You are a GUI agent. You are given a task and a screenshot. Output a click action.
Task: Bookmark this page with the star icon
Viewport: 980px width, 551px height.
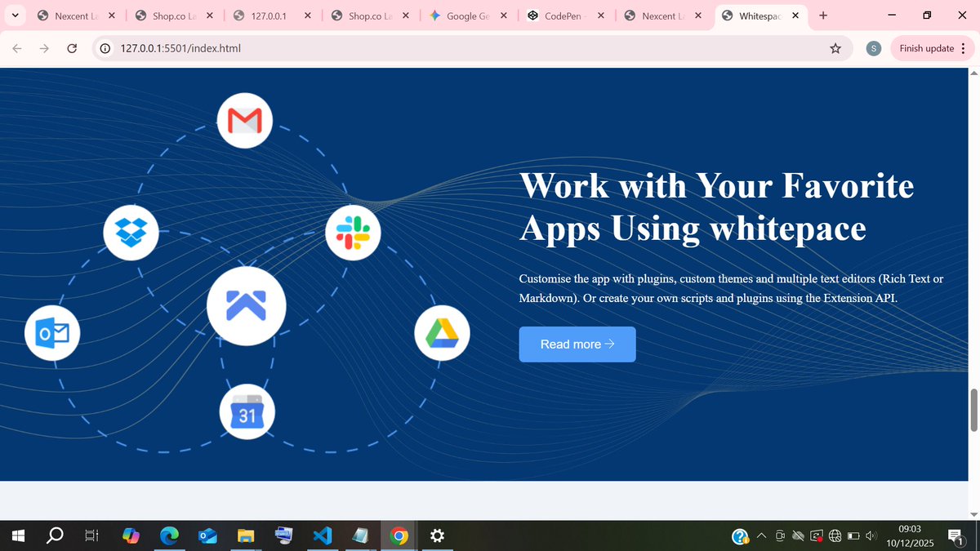[835, 49]
